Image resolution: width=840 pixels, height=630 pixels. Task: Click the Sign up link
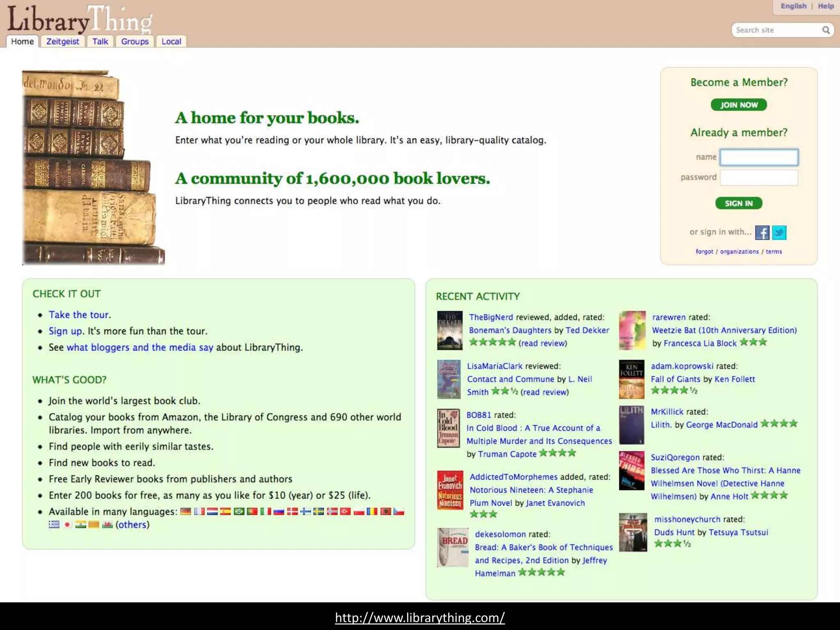point(66,331)
